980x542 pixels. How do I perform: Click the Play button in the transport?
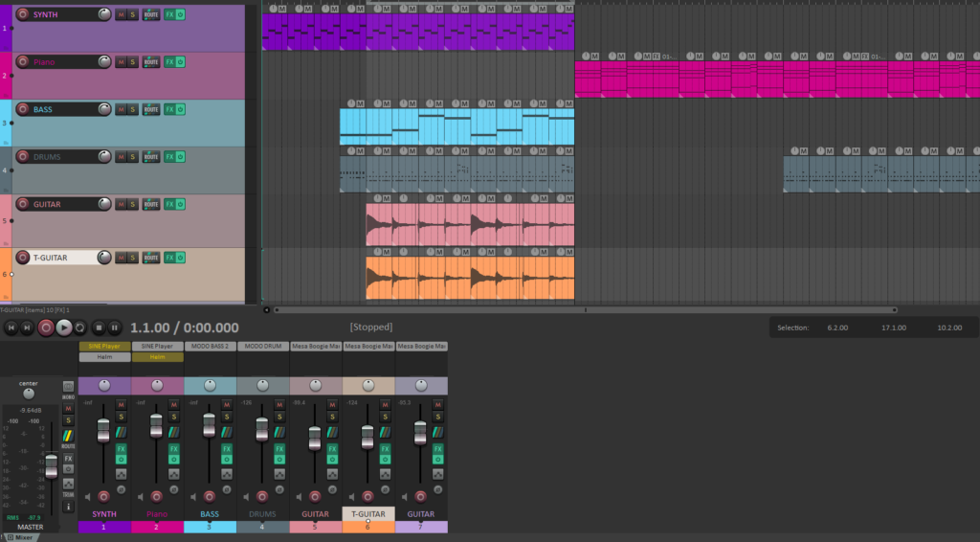(63, 327)
